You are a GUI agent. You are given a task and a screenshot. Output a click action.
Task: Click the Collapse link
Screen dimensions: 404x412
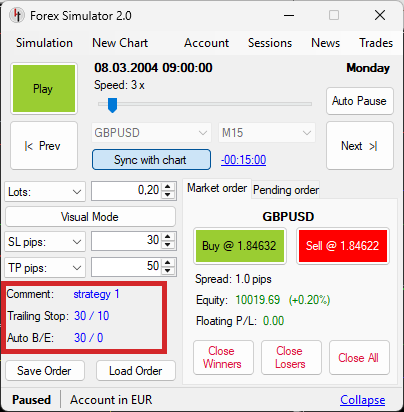coord(363,400)
